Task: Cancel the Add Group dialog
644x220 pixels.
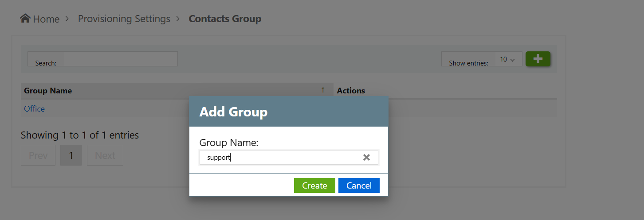Action: pos(359,185)
